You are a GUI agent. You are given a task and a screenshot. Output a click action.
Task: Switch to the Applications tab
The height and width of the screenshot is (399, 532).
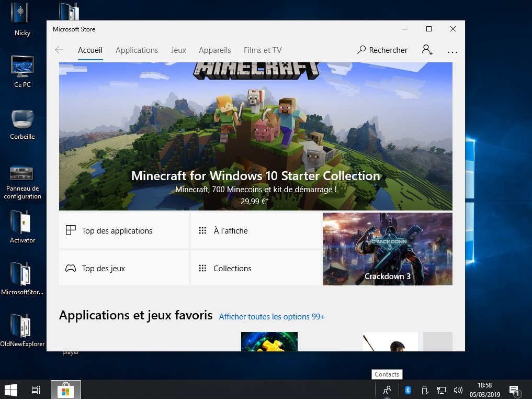click(x=137, y=50)
